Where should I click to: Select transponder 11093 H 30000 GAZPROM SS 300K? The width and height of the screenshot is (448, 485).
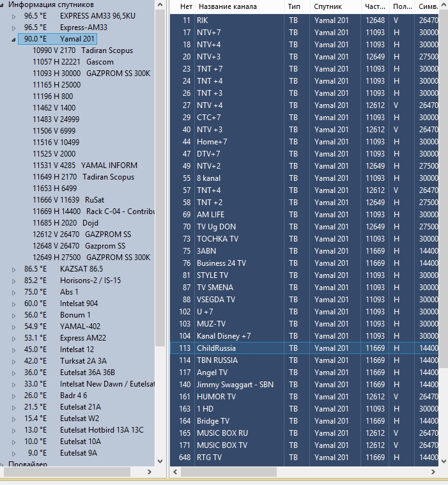(91, 73)
